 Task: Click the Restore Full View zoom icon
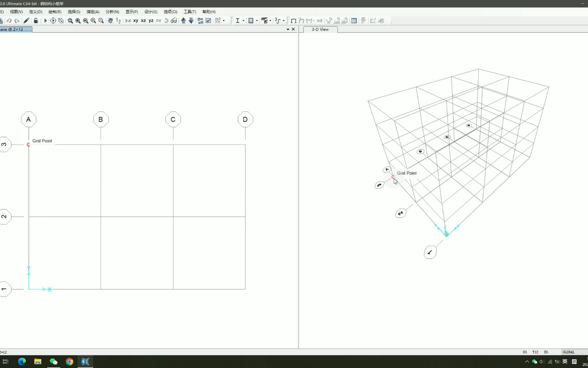[x=78, y=21]
